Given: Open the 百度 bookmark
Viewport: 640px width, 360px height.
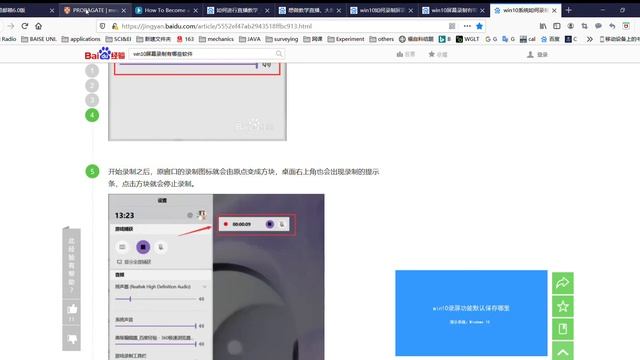Looking at the screenshot, I should (550, 39).
